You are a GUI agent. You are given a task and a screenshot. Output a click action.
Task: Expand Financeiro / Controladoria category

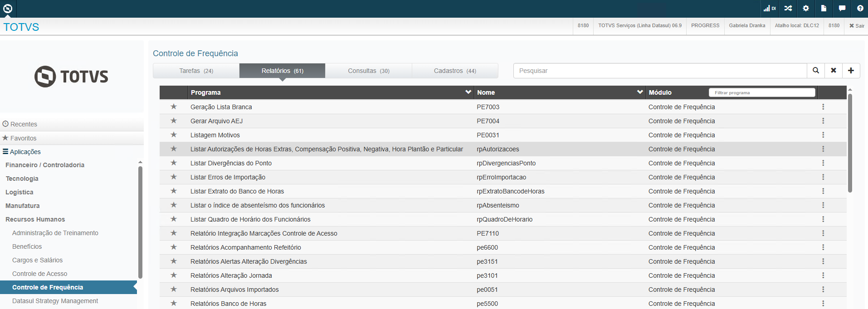pyautogui.click(x=45, y=165)
